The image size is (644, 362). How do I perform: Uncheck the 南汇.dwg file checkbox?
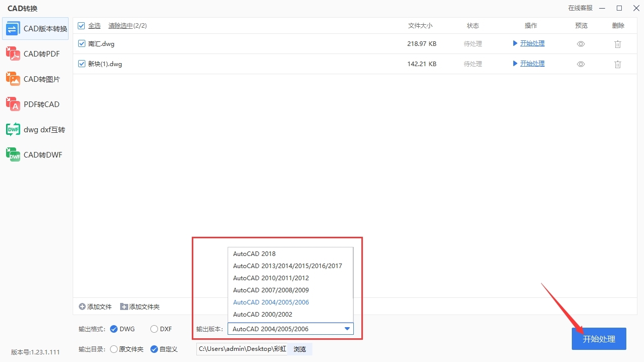click(82, 43)
